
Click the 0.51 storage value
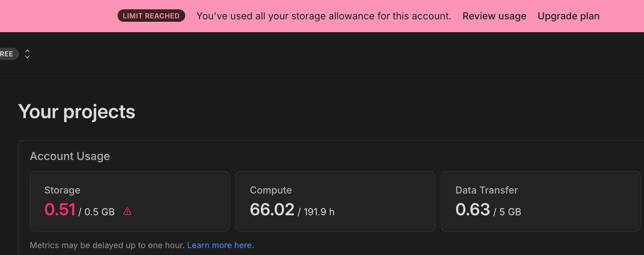60,209
